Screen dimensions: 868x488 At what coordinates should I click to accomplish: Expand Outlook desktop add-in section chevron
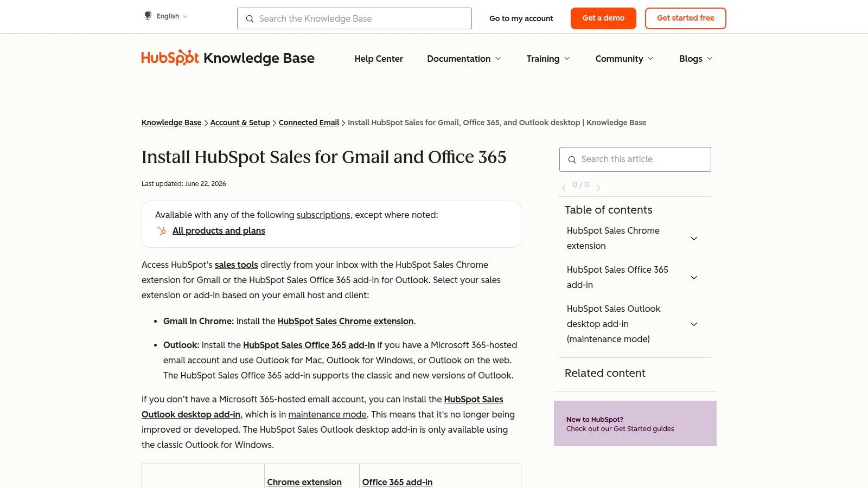694,324
